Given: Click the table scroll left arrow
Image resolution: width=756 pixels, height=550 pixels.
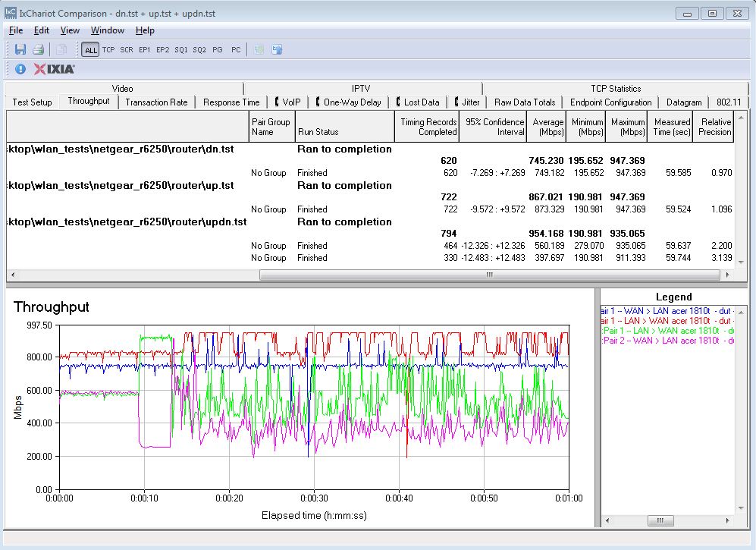Looking at the screenshot, I should pyautogui.click(x=13, y=275).
